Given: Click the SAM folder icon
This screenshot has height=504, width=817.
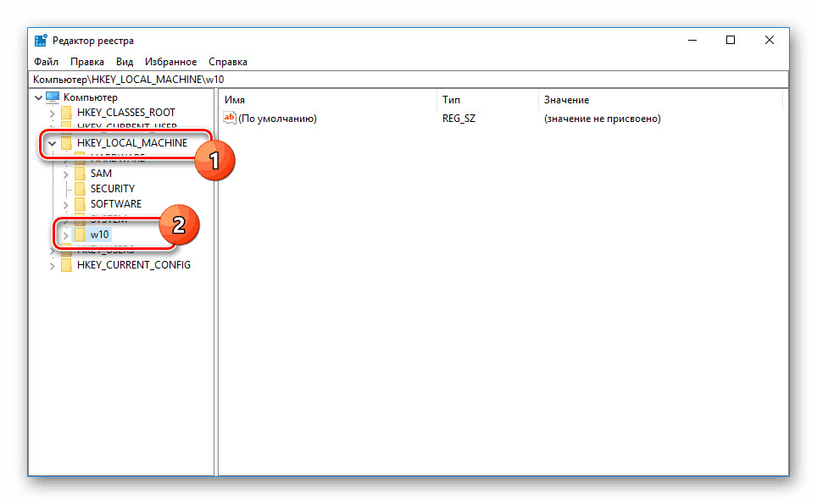Looking at the screenshot, I should (x=81, y=174).
